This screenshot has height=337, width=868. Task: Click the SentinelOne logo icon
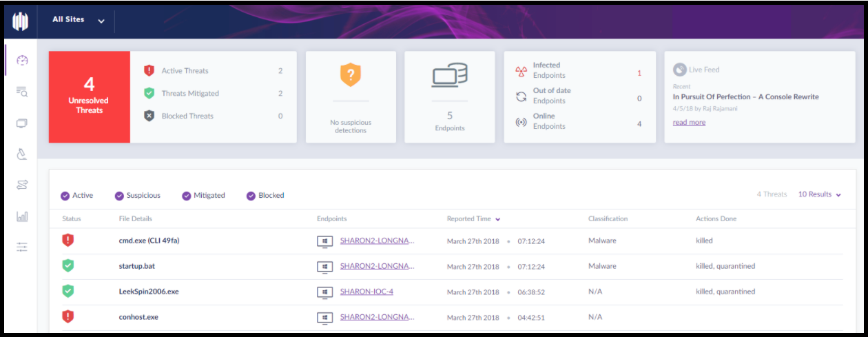[x=20, y=21]
